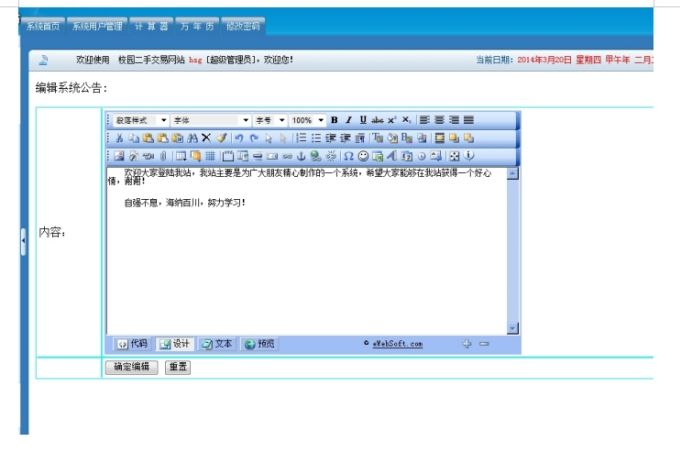Increase editor height with plus icon

coord(466,343)
